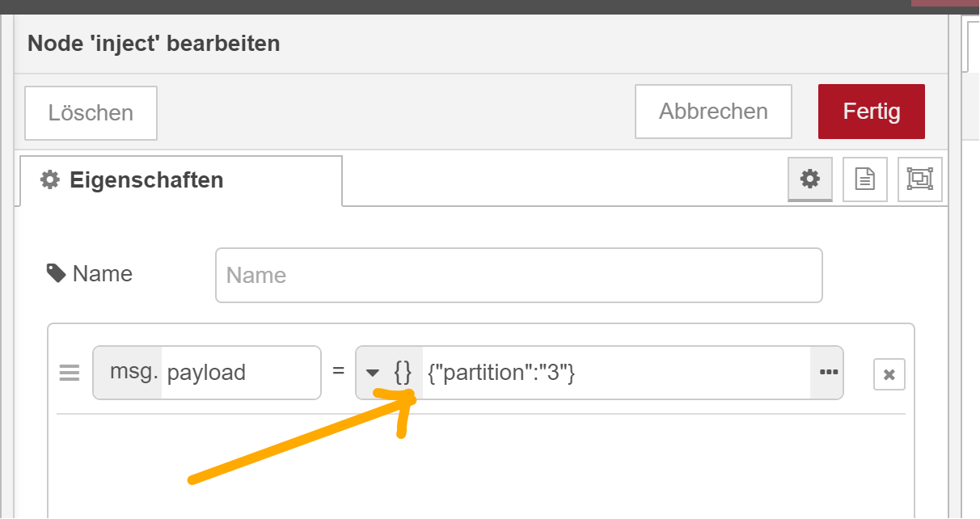Click the ellipsis to expand JSON editor

(x=828, y=373)
